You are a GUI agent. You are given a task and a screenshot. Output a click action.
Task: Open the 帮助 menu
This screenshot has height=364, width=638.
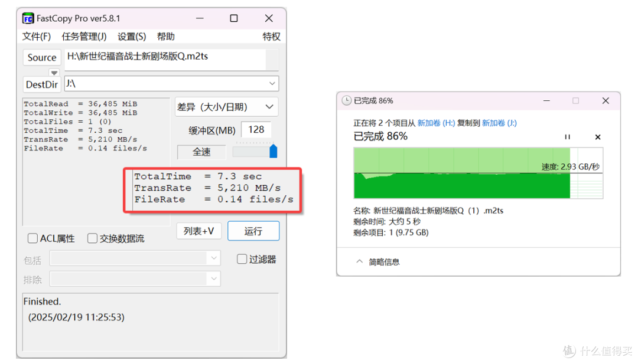[x=165, y=37]
